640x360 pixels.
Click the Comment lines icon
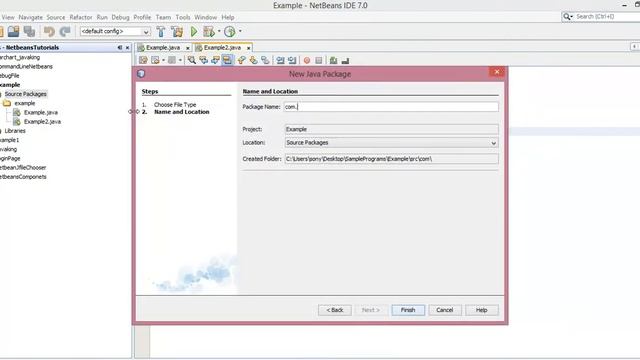[333, 60]
